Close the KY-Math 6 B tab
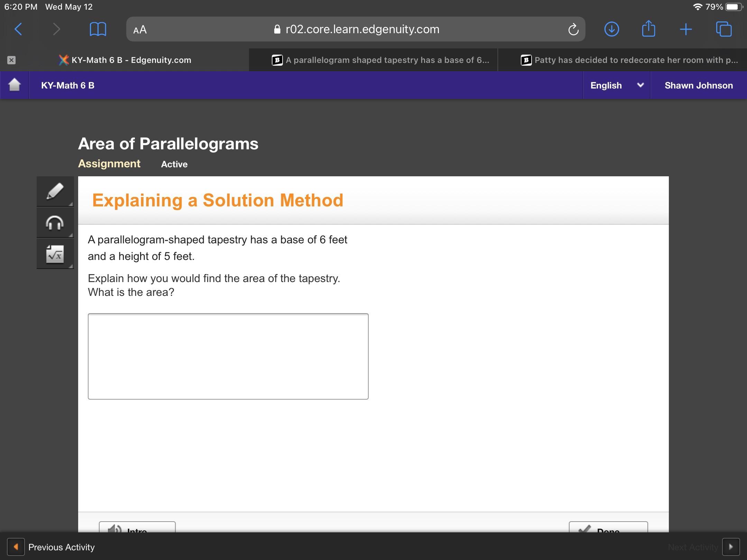This screenshot has width=747, height=560. coord(11,60)
